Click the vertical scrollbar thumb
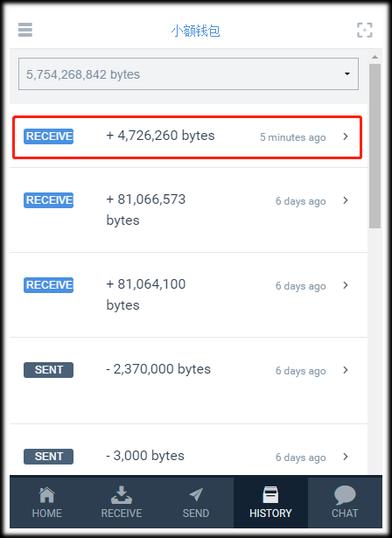The width and height of the screenshot is (392, 538). click(374, 146)
